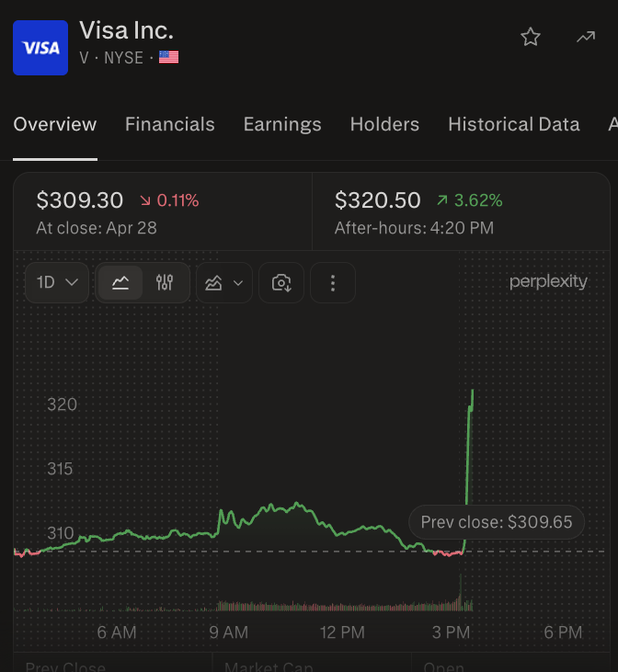Click the 3 PM time axis label
The image size is (618, 672).
[452, 632]
